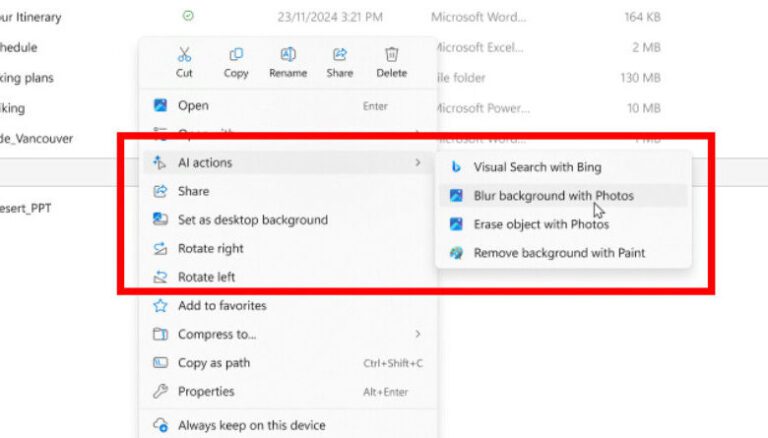The width and height of the screenshot is (768, 438).
Task: Select the 'esert_PPT' file name
Action: (x=25, y=208)
